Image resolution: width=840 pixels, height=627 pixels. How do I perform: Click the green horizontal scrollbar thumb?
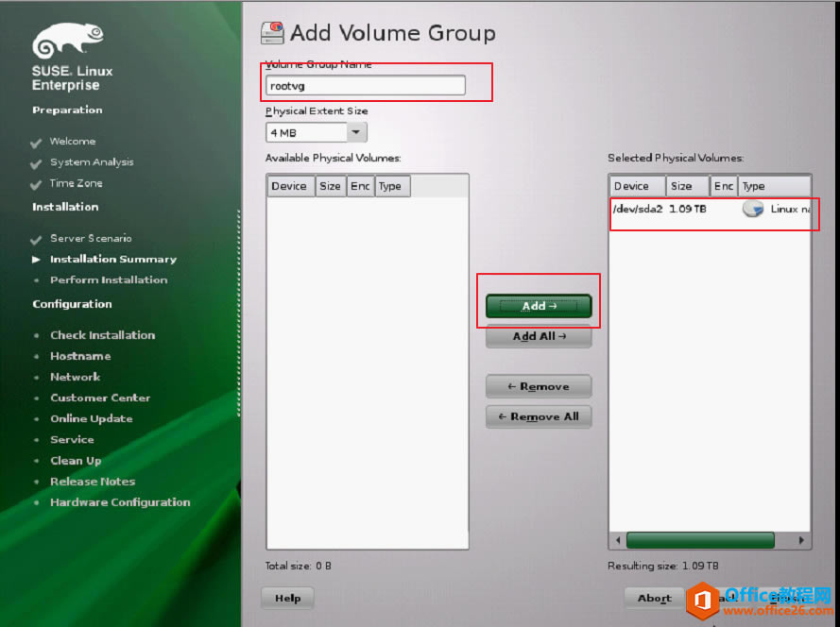[700, 540]
